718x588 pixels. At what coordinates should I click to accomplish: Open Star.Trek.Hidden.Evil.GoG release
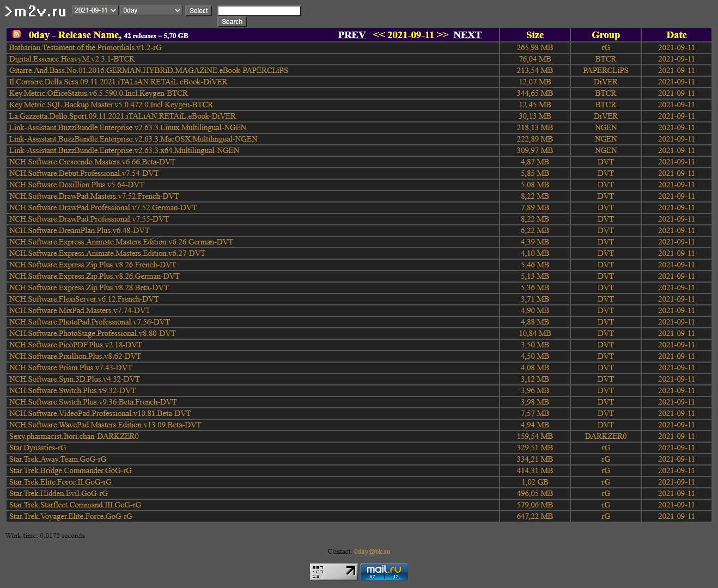pos(58,493)
